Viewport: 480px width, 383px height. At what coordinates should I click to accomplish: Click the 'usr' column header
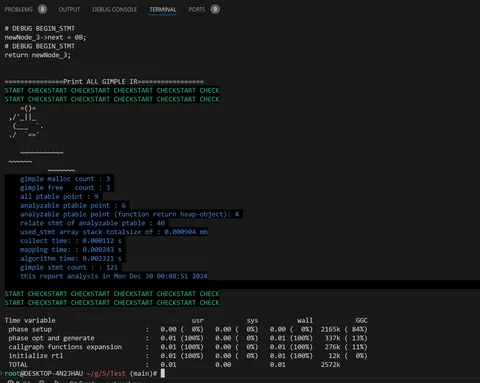coord(198,320)
